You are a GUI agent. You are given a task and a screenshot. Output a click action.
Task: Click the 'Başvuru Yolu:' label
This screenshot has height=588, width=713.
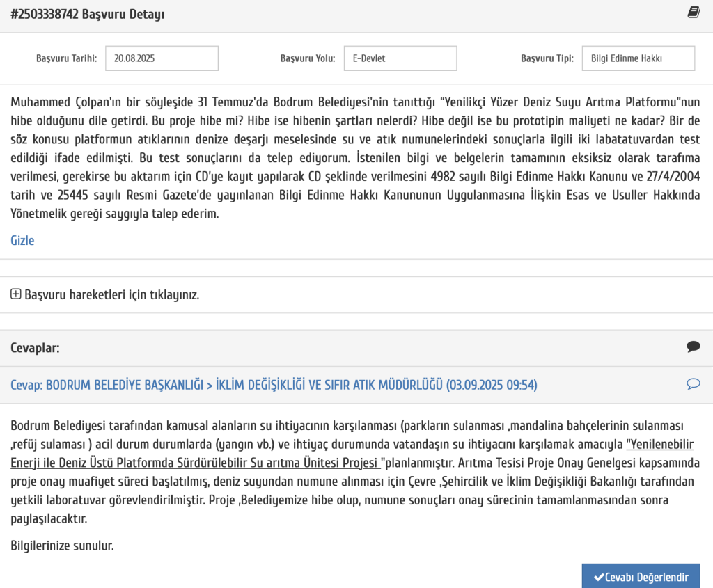[308, 58]
